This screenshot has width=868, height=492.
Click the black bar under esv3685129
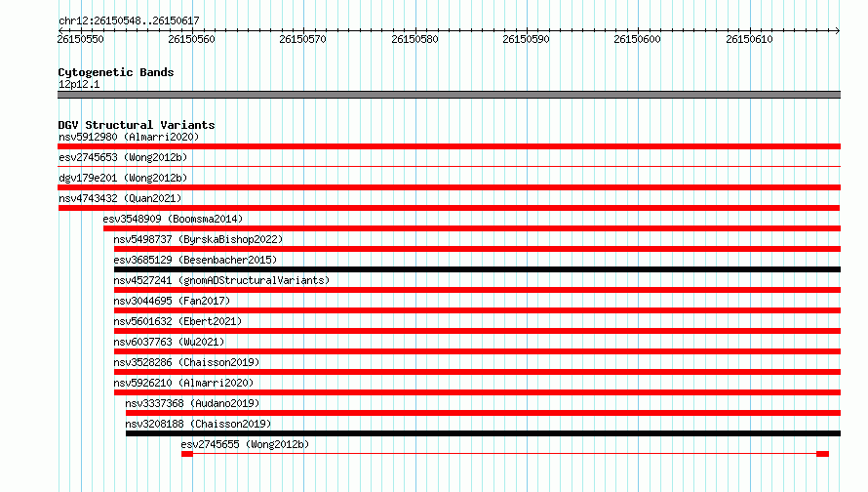(x=477, y=269)
